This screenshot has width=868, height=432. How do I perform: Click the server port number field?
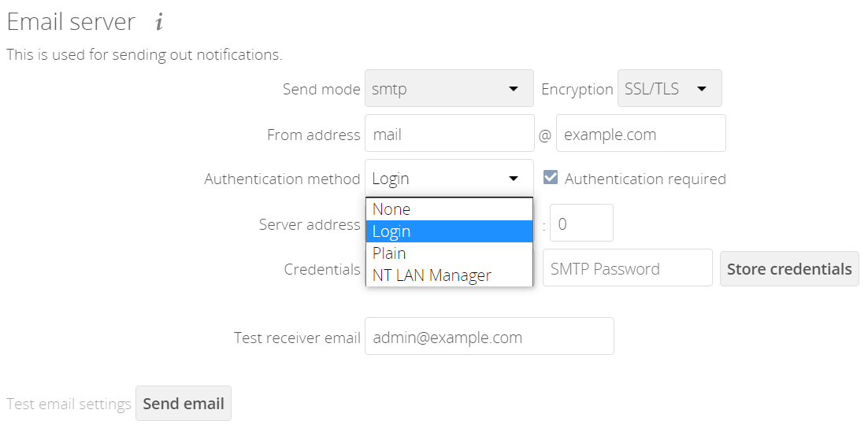click(581, 223)
